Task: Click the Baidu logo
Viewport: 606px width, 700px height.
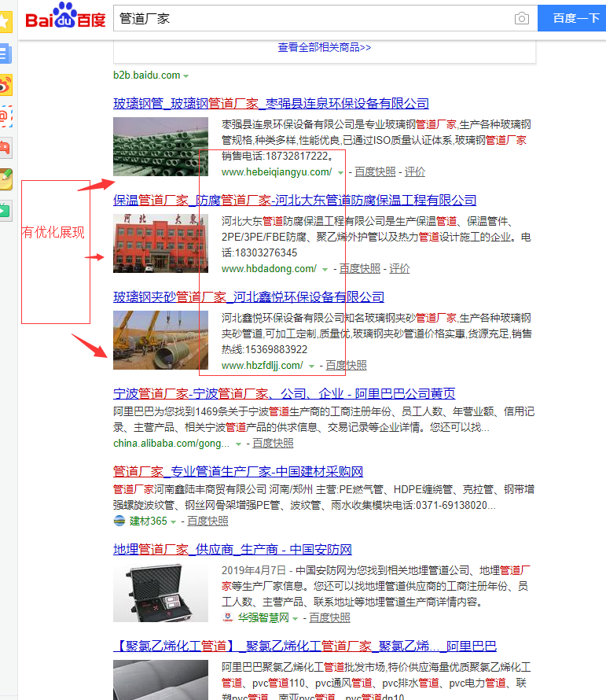Action: pos(65,17)
